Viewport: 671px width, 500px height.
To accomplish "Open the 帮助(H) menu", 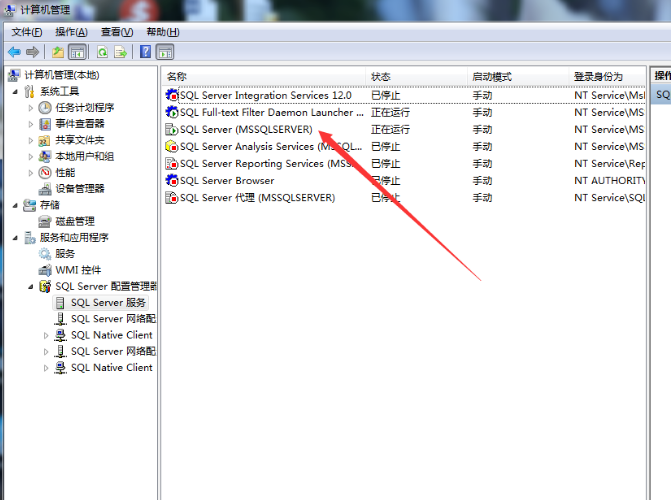I will pos(163,32).
